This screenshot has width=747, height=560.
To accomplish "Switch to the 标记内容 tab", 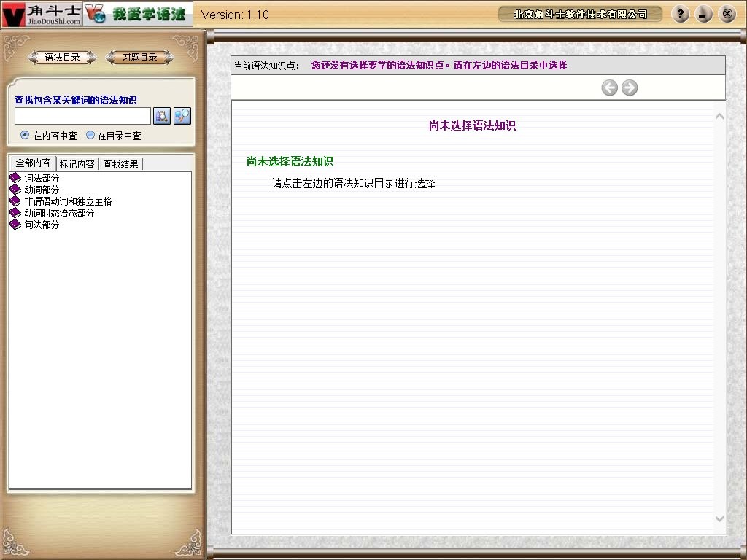I will pyautogui.click(x=77, y=163).
